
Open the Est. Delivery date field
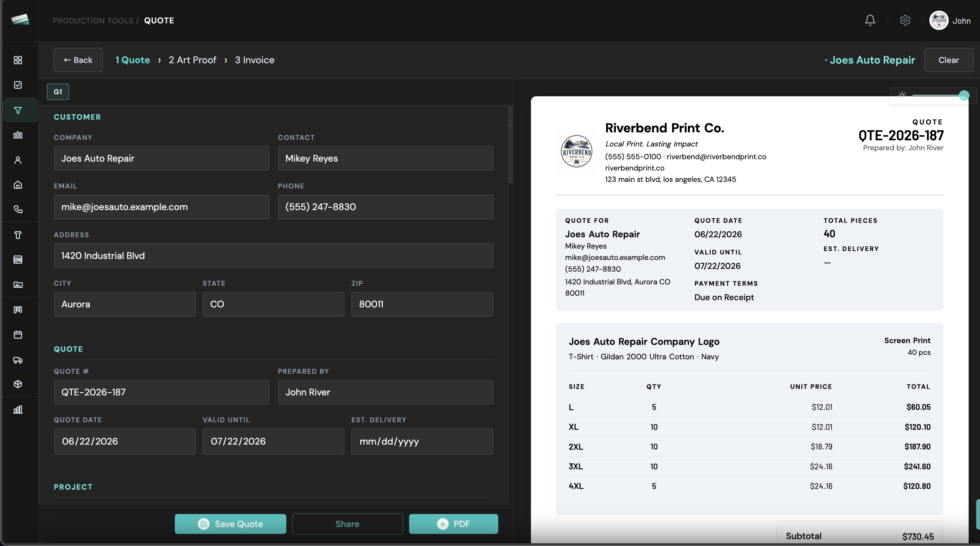(x=422, y=441)
